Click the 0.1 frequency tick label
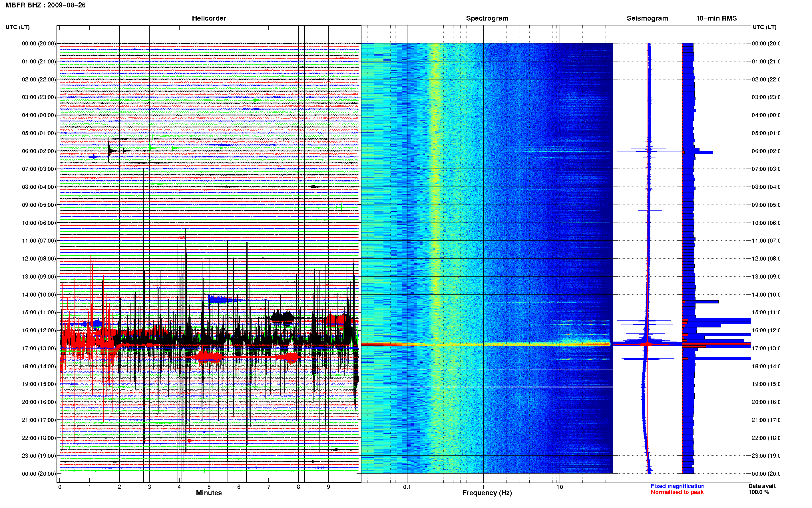The image size is (812, 508). 407,487
